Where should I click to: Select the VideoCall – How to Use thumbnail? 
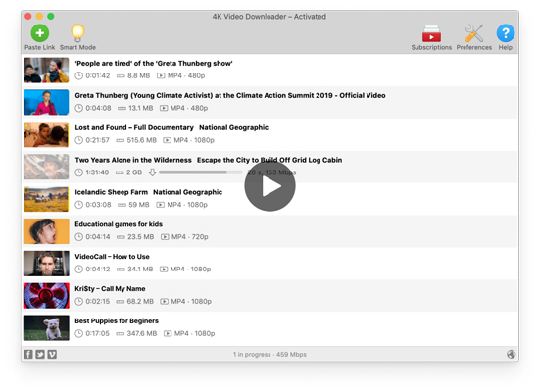coord(46,264)
